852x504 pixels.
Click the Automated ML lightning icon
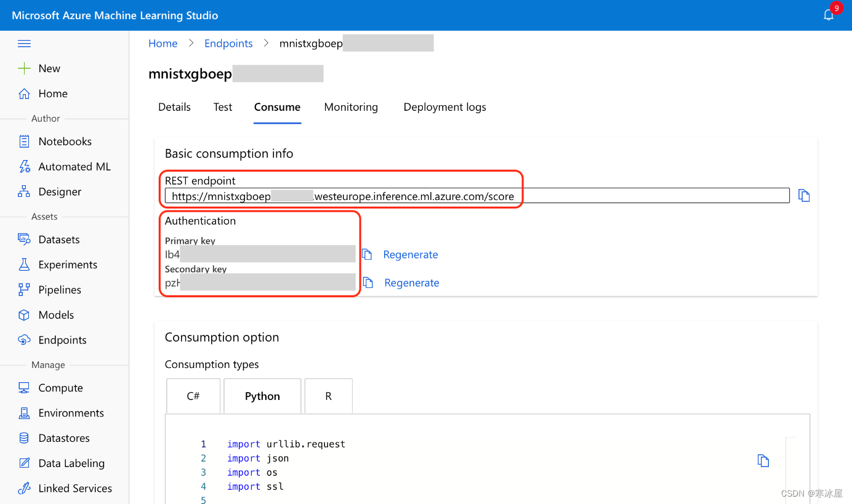pos(24,167)
